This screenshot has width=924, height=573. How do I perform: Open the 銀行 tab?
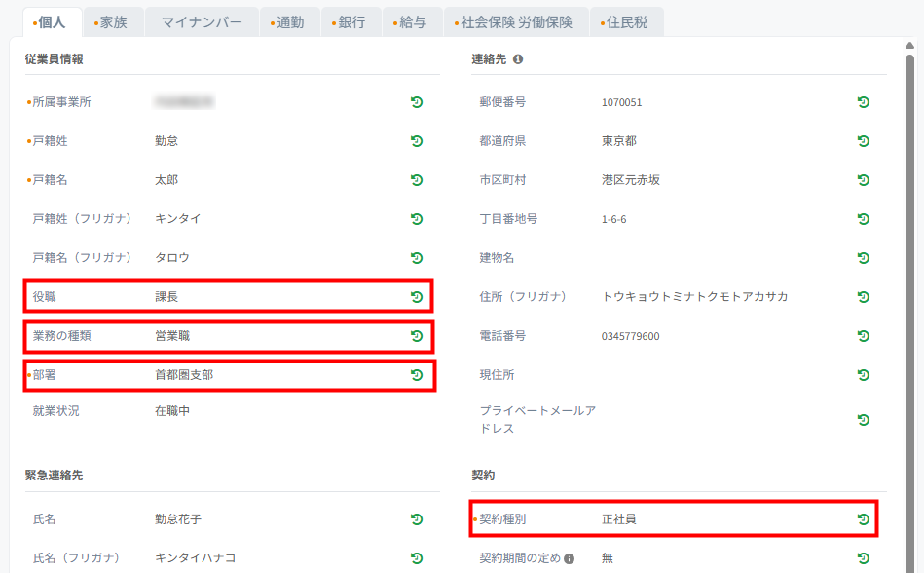(351, 22)
